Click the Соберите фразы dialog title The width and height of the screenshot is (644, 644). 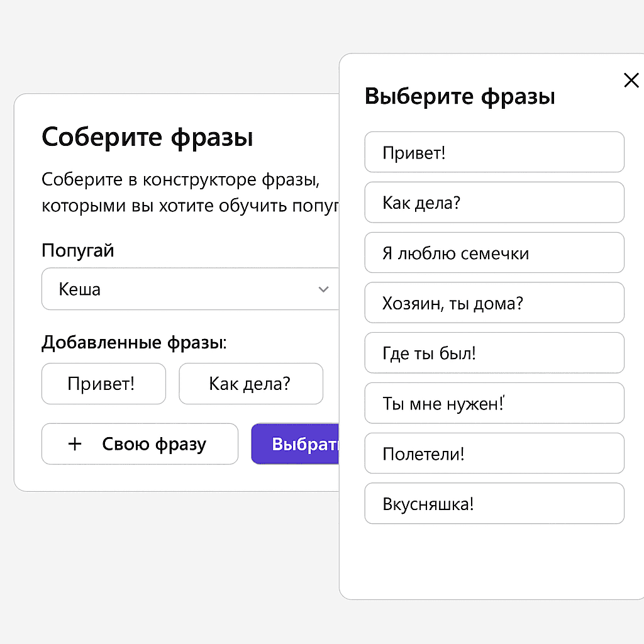147,137
